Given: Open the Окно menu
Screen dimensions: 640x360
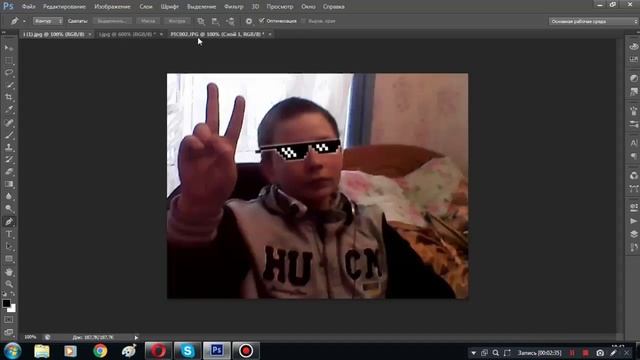Looking at the screenshot, I should 308,7.
